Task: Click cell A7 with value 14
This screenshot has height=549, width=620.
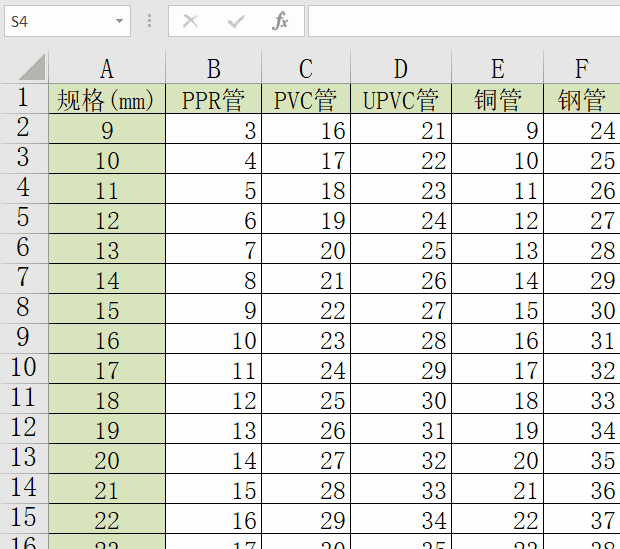Action: (107, 279)
